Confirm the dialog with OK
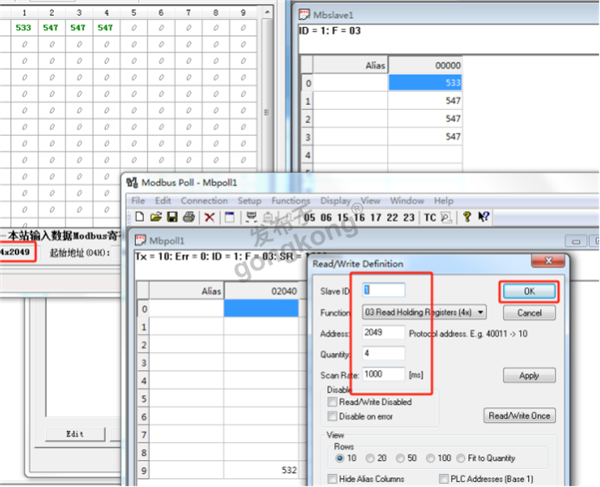600x487 pixels. 529,292
